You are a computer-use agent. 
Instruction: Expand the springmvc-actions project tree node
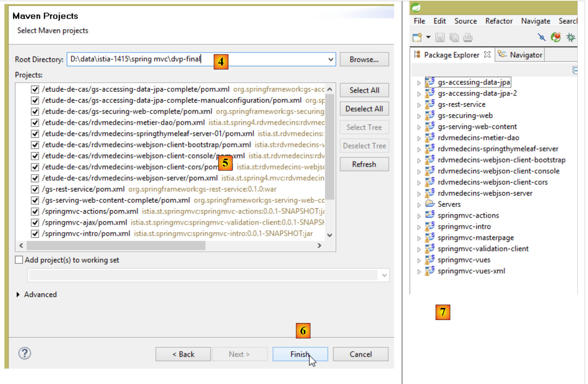tap(419, 216)
